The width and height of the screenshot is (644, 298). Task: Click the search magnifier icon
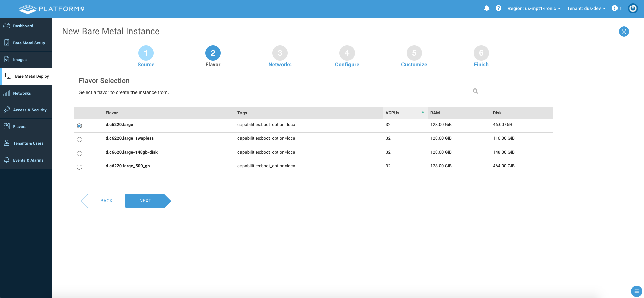[475, 91]
